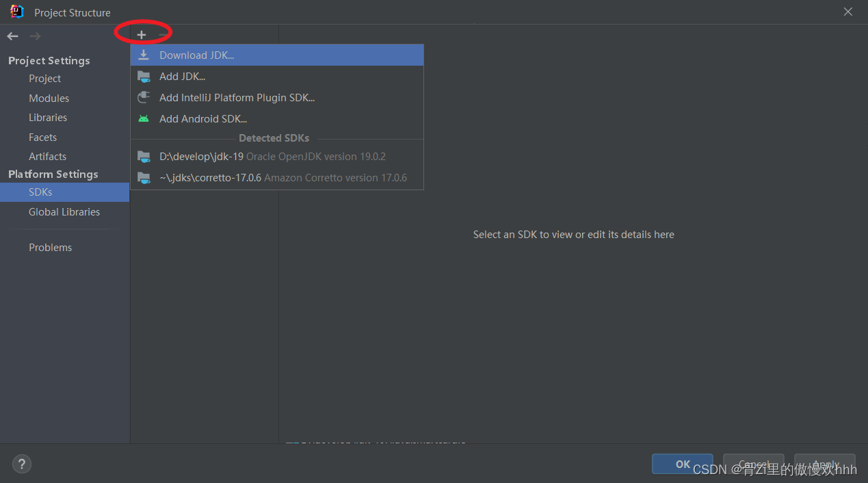Pick detected Amazon Corretto 17.0.6 SDK
This screenshot has width=868, height=483.
[x=277, y=178]
